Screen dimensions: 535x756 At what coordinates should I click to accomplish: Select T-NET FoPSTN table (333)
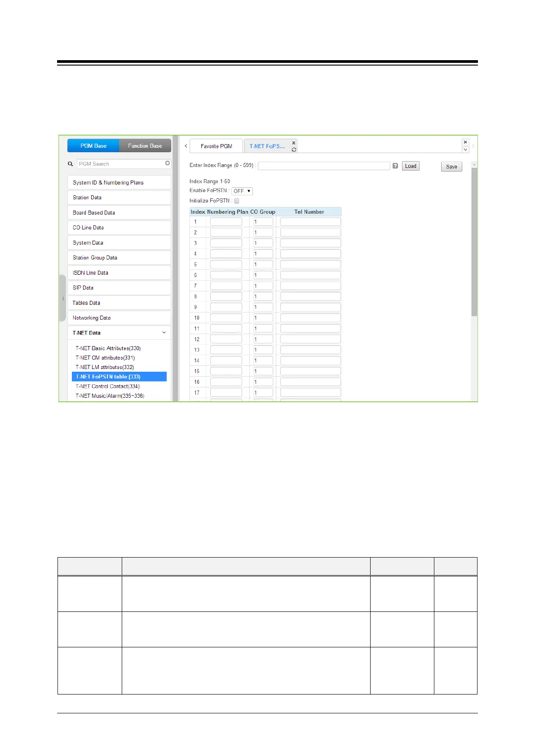click(x=119, y=377)
